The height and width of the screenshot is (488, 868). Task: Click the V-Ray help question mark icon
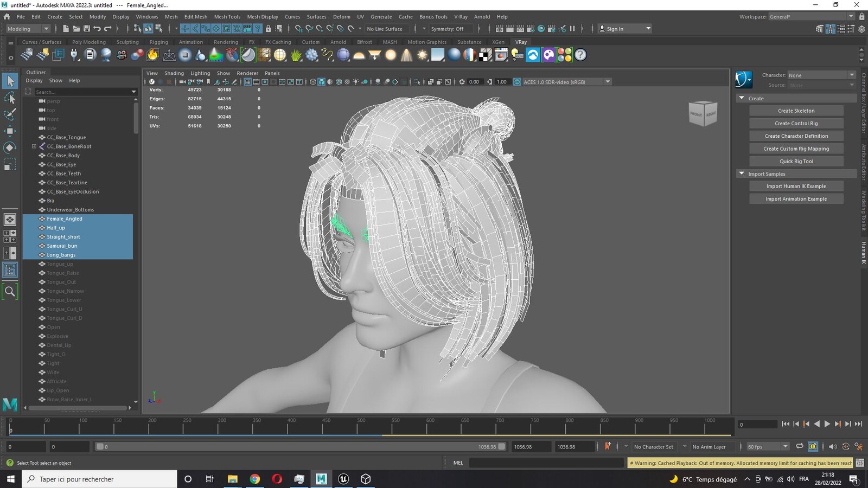(580, 55)
